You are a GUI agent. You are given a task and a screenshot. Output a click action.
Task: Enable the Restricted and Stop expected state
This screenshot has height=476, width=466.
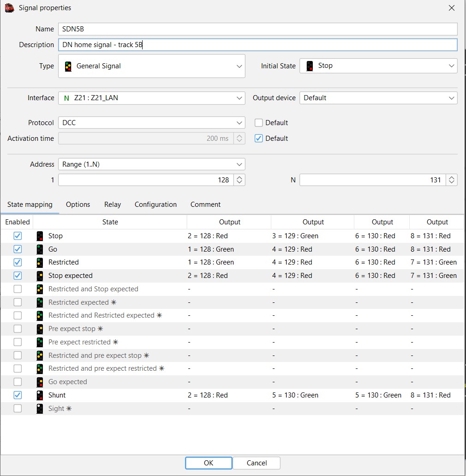click(x=18, y=289)
